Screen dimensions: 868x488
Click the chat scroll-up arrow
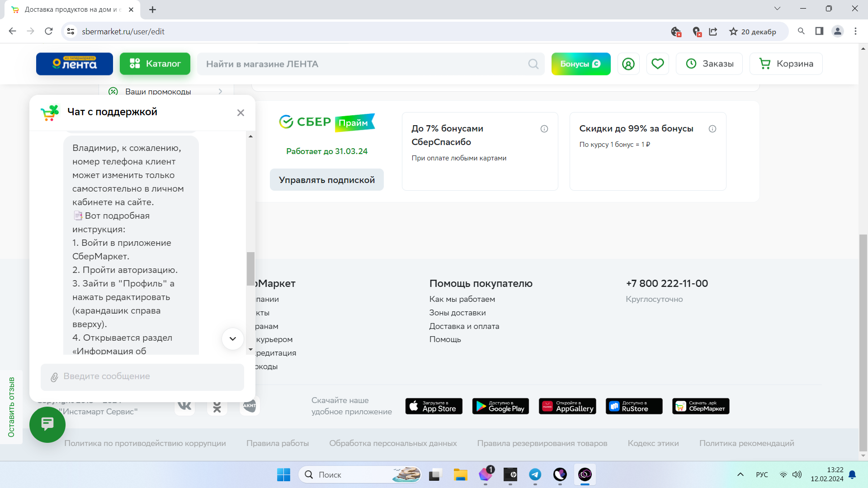click(250, 136)
